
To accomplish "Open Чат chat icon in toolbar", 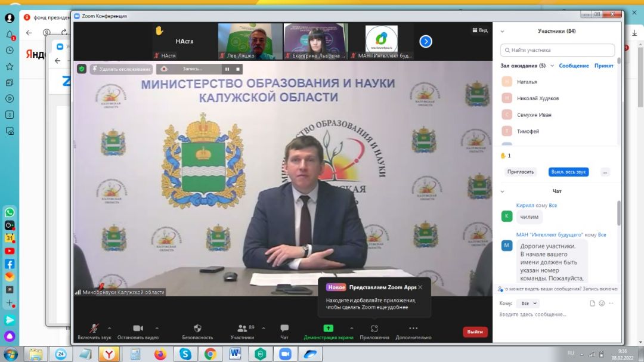I will click(x=284, y=332).
